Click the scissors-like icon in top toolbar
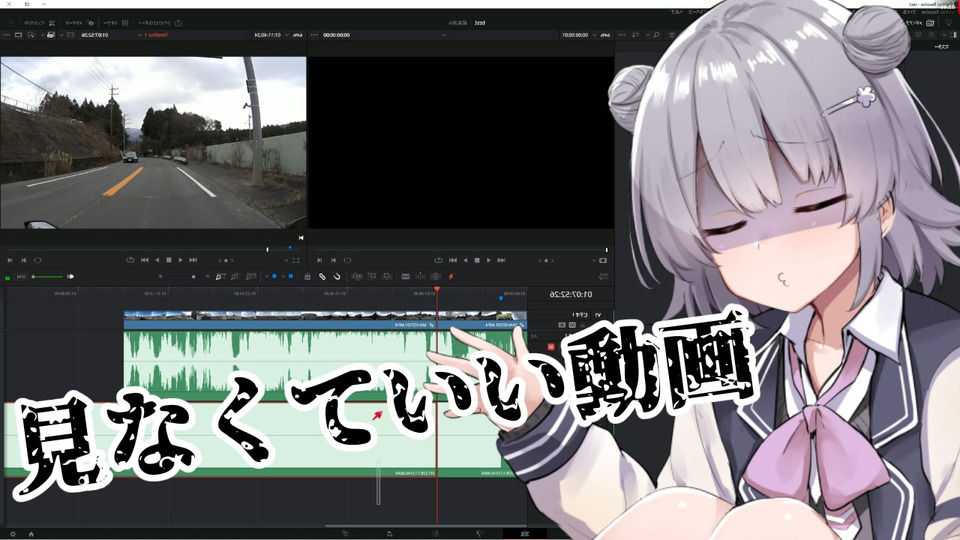The image size is (960, 540). (52, 23)
